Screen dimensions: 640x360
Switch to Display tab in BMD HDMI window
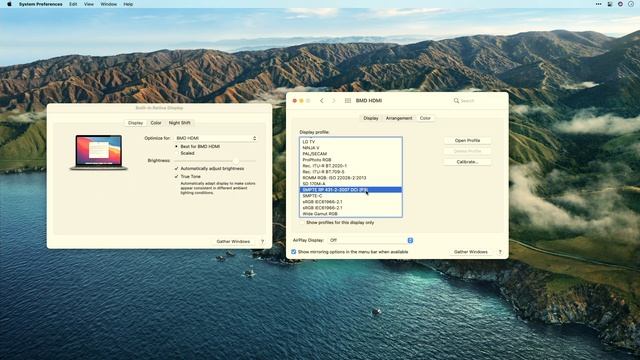point(371,118)
